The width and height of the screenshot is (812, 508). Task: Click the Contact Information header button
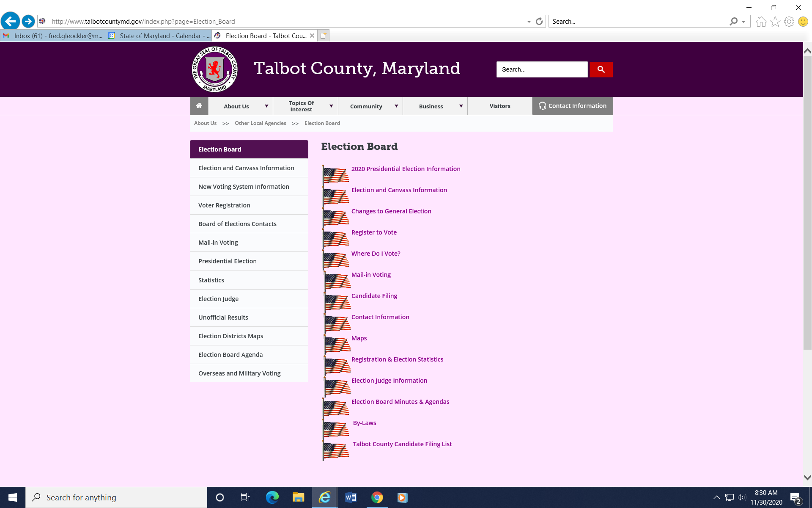coord(572,106)
